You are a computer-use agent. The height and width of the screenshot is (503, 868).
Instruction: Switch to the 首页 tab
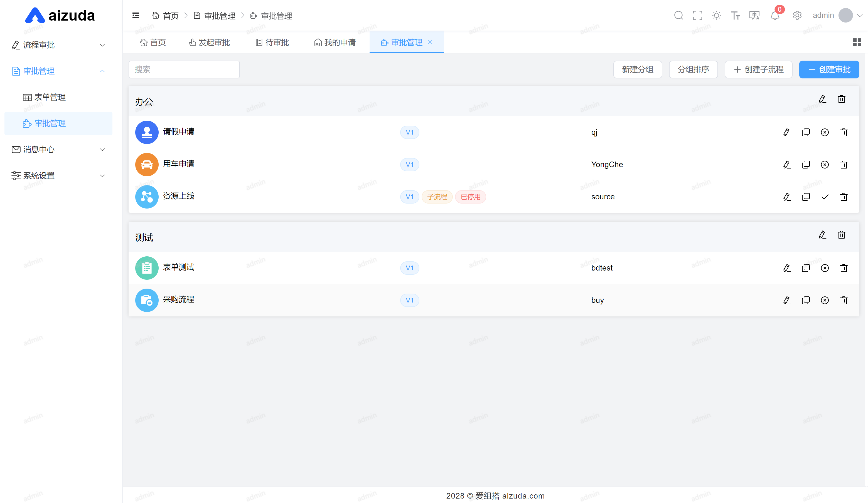(x=153, y=42)
